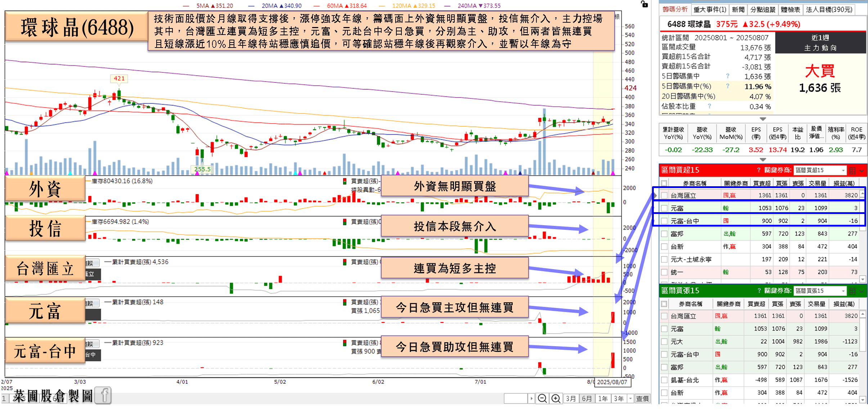The image size is (868, 415).
Task: Click grid layout icon in 區間買超15 header
Action: coord(852,170)
